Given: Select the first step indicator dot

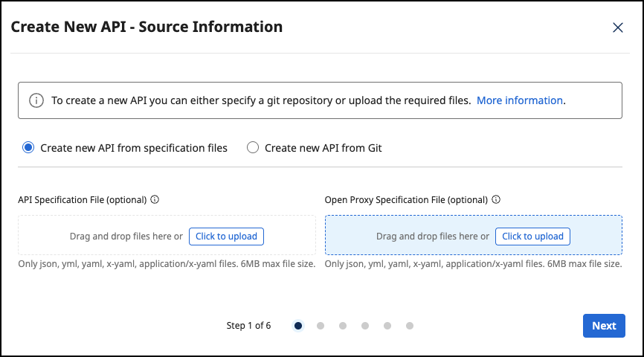Looking at the screenshot, I should 298,326.
